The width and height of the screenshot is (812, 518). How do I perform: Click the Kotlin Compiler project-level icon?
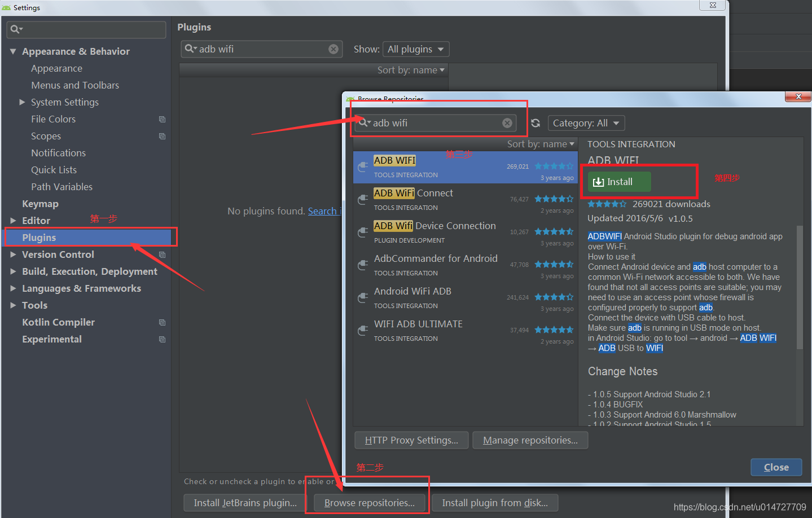(x=162, y=322)
